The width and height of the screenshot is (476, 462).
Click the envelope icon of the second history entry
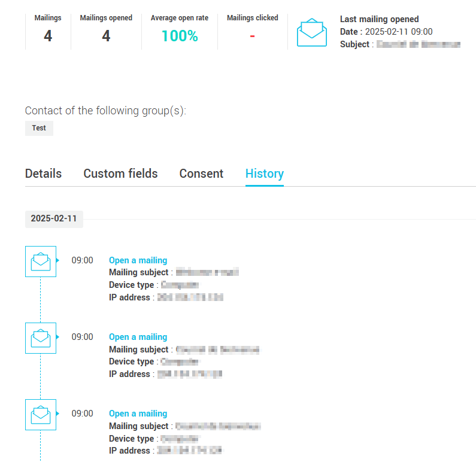click(41, 338)
